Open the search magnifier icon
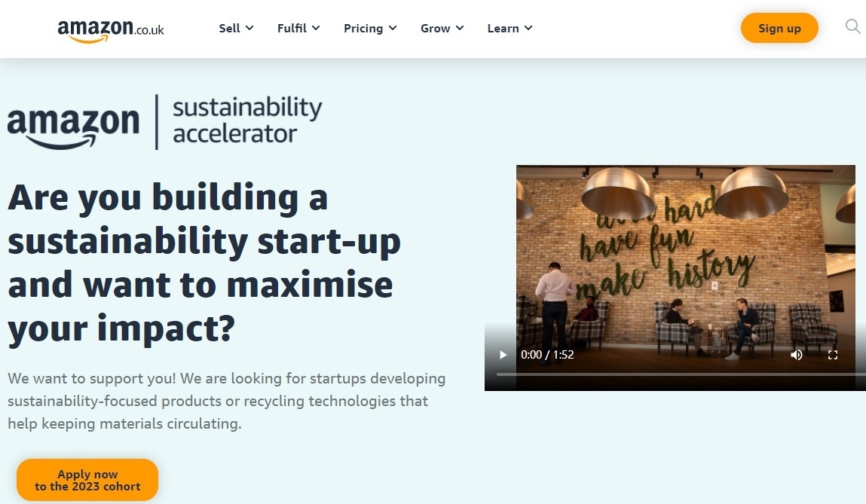Viewport: 866px width, 504px height. [852, 27]
